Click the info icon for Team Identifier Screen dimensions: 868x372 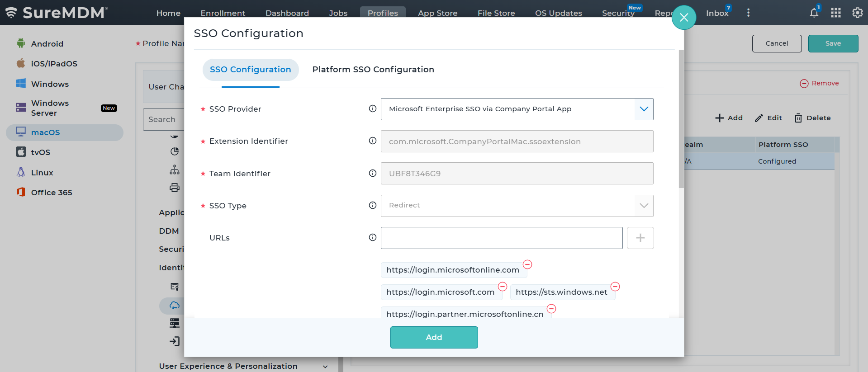[x=373, y=173]
